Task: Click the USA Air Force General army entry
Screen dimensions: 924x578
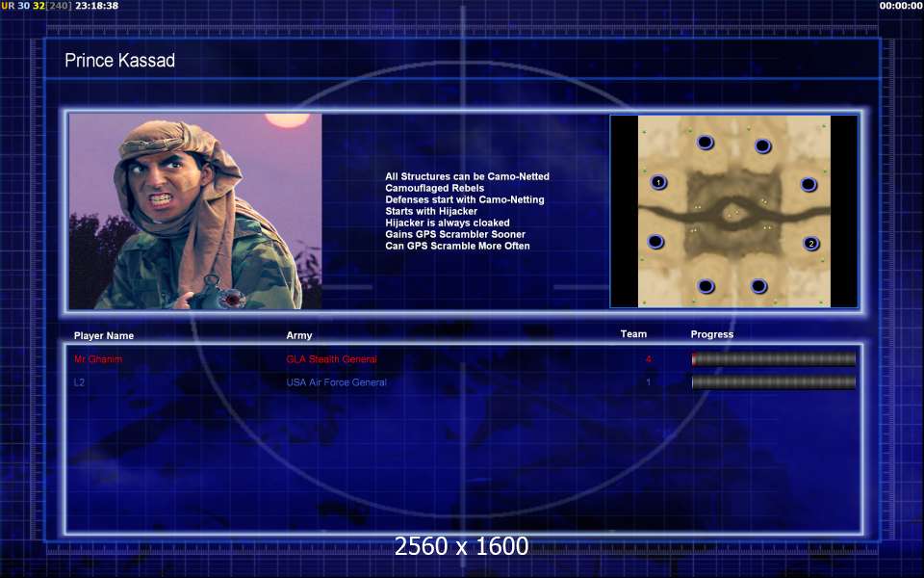Action: pyautogui.click(x=336, y=382)
